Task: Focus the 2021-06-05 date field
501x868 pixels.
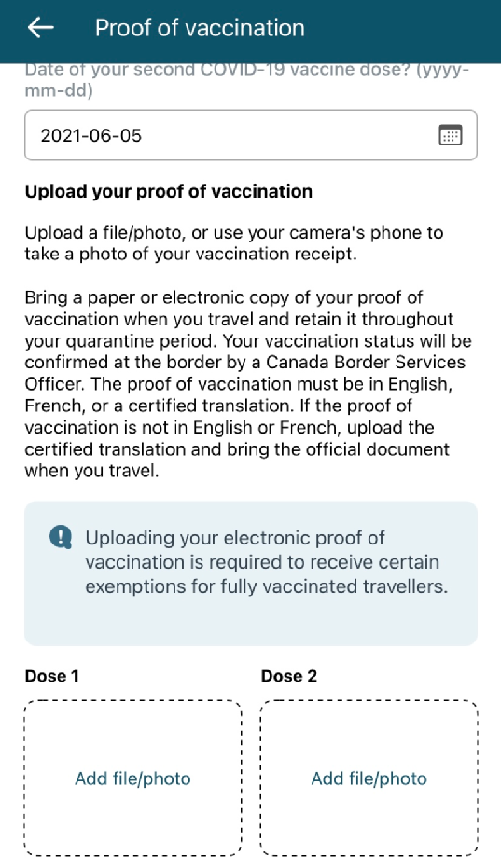Action: [250, 135]
